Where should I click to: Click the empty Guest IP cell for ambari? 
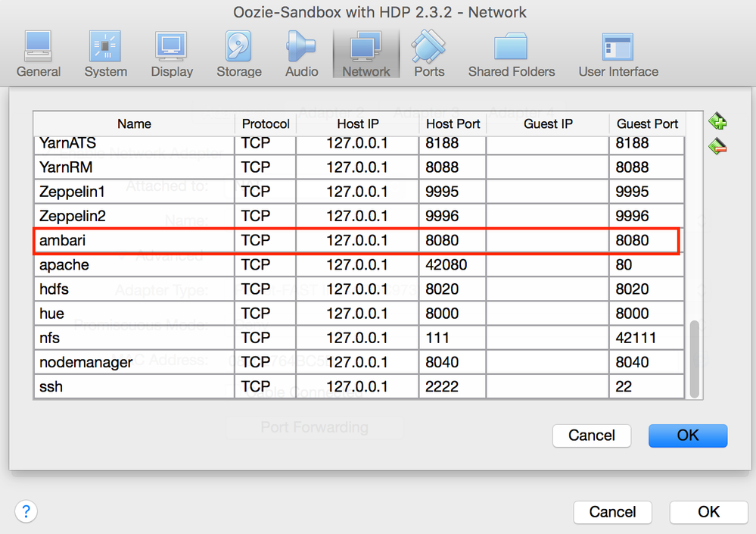(x=547, y=240)
